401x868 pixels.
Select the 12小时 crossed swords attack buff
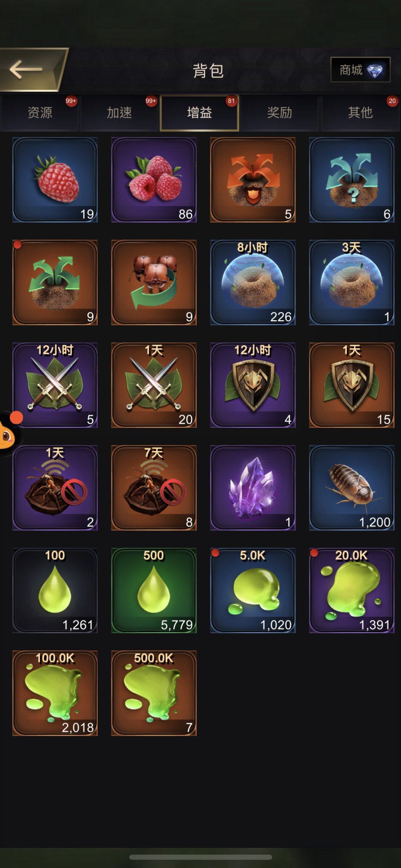[x=55, y=385]
